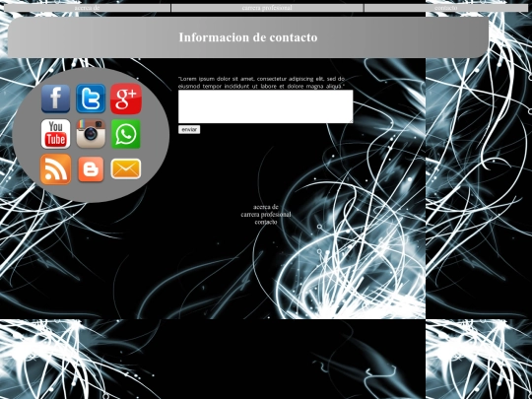Open the Google Plus icon
This screenshot has width=532, height=399.
pyautogui.click(x=126, y=99)
